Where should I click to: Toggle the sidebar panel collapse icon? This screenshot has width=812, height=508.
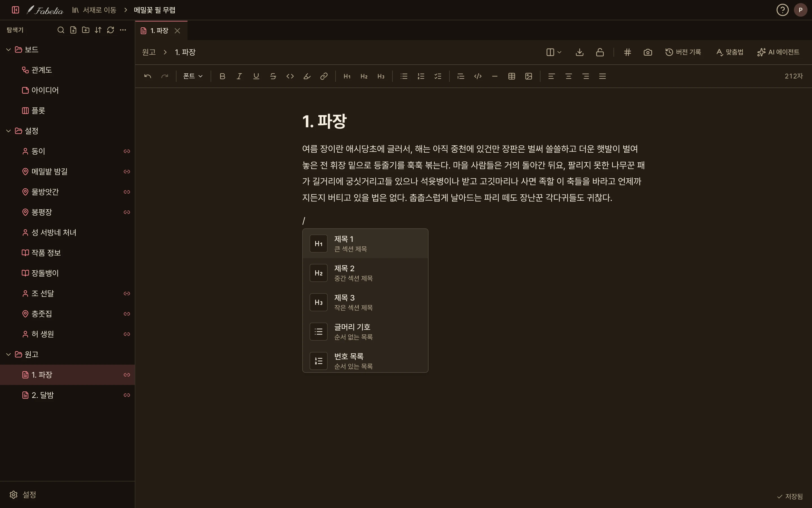pos(16,10)
